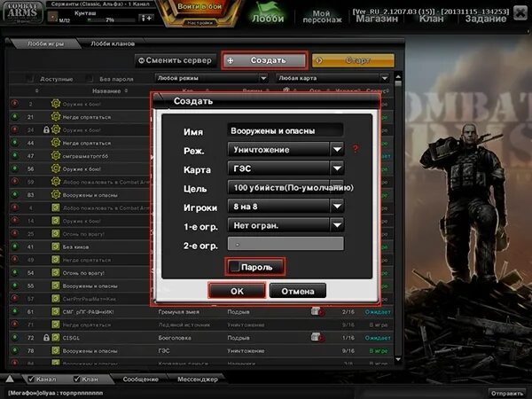Click the lock icon on room 24
This screenshot has height=399, width=532.
46,129
